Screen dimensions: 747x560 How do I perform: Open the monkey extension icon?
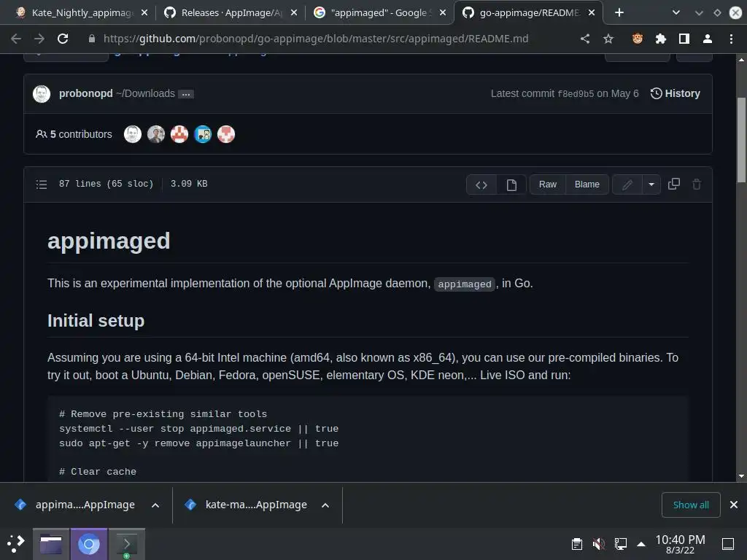point(638,39)
